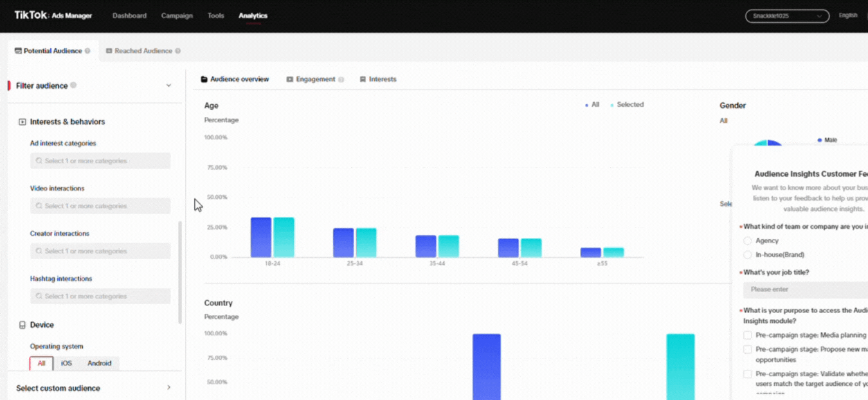Viewport: 868px width, 400px height.
Task: Select iOS operating system
Action: click(66, 363)
